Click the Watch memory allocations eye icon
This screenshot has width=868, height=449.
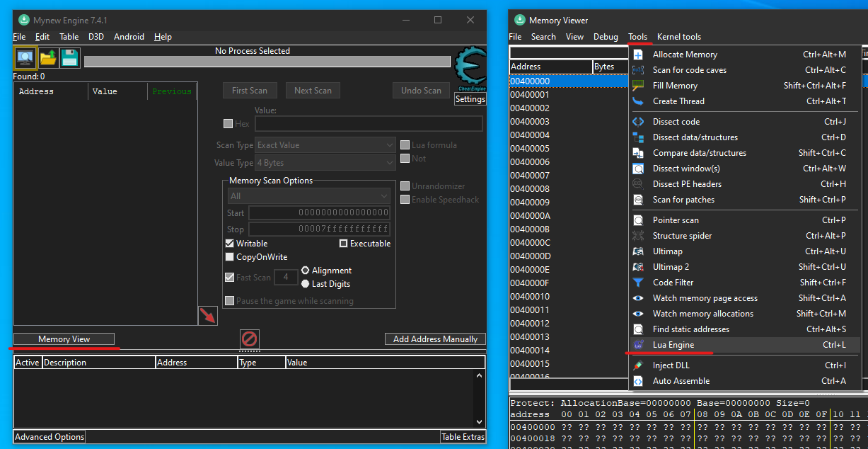click(x=638, y=314)
